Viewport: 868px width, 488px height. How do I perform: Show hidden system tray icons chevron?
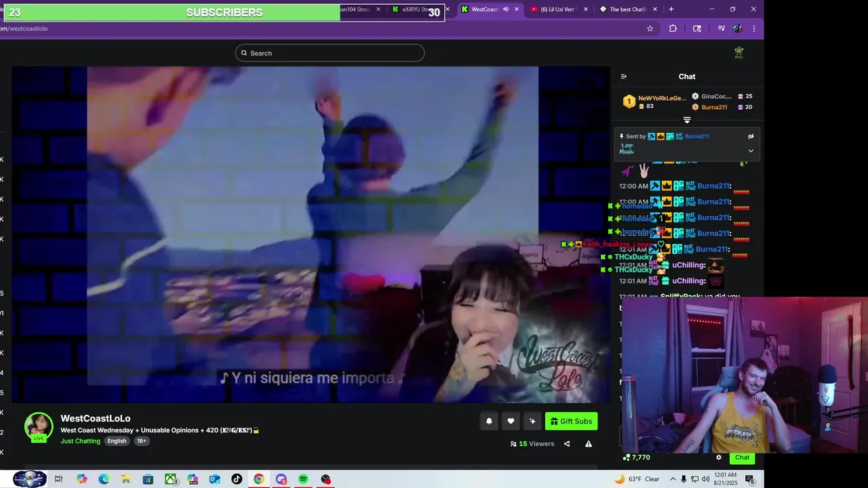673,479
